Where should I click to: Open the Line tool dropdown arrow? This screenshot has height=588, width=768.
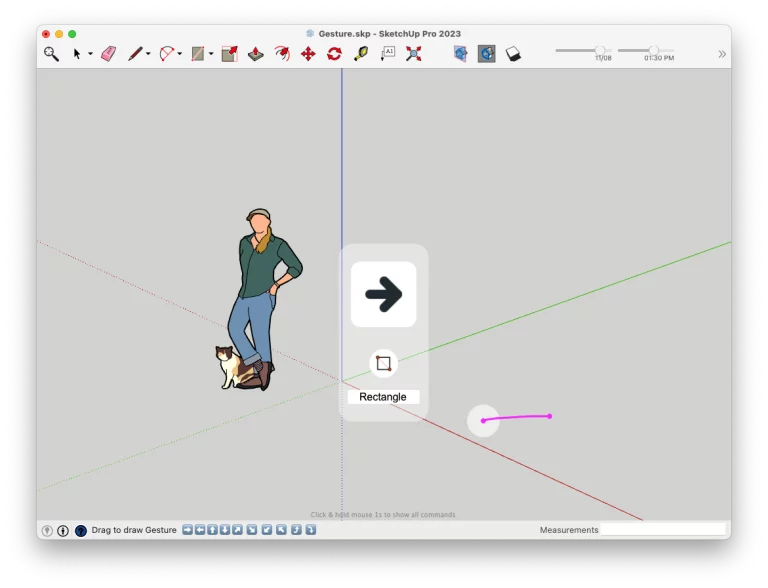[x=149, y=54]
